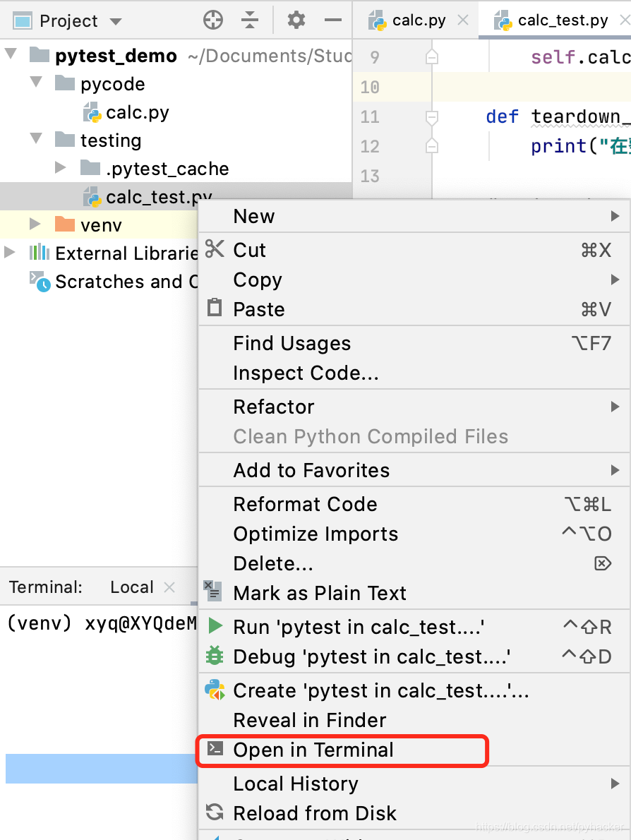
Task: Click the locate/select opened file target icon
Action: click(212, 20)
